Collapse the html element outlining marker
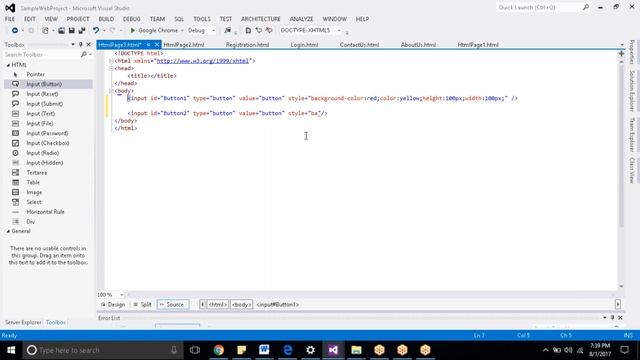The width and height of the screenshot is (640, 360). (x=111, y=61)
